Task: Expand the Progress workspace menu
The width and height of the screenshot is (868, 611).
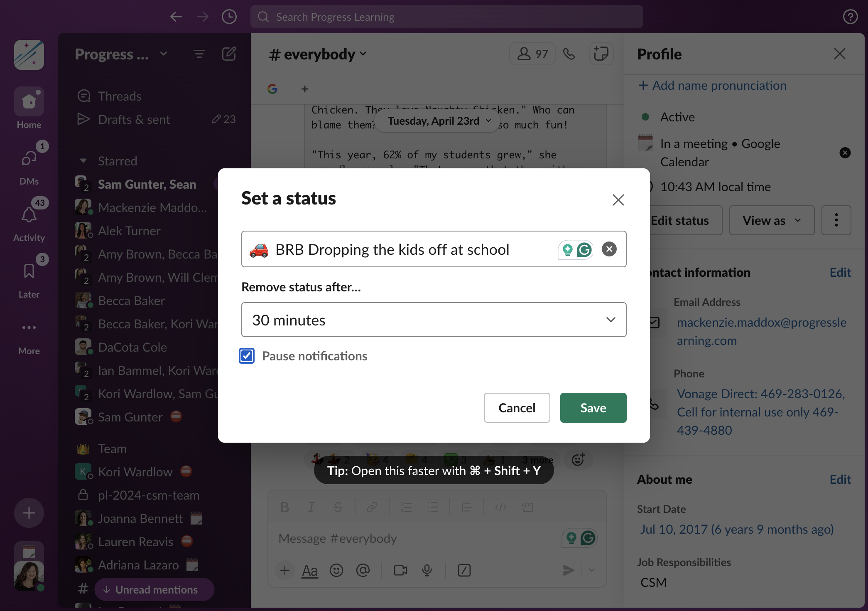Action: (121, 54)
